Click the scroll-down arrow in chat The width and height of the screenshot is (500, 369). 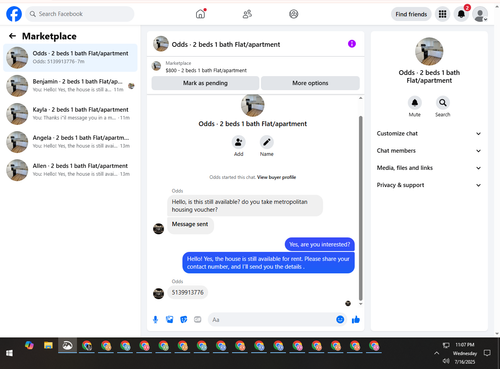[x=360, y=304]
